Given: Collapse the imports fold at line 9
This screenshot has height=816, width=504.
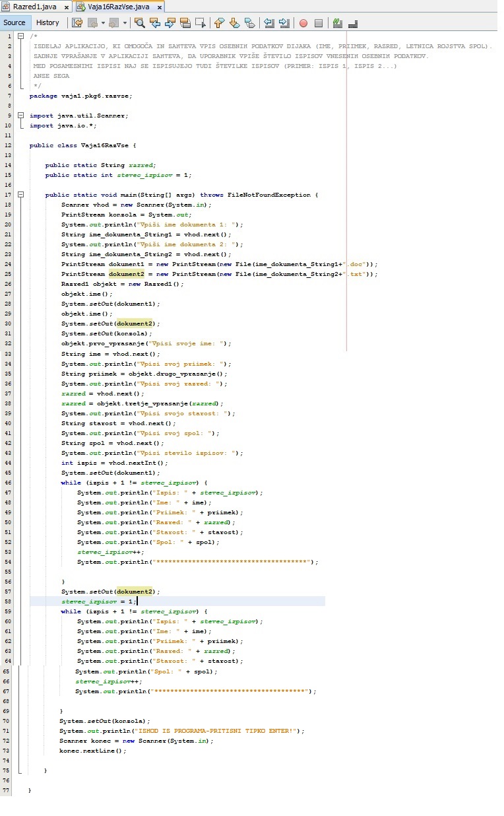Looking at the screenshot, I should [21, 116].
